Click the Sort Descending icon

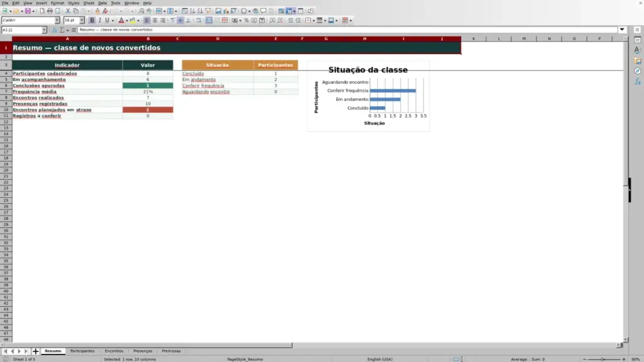200,11
